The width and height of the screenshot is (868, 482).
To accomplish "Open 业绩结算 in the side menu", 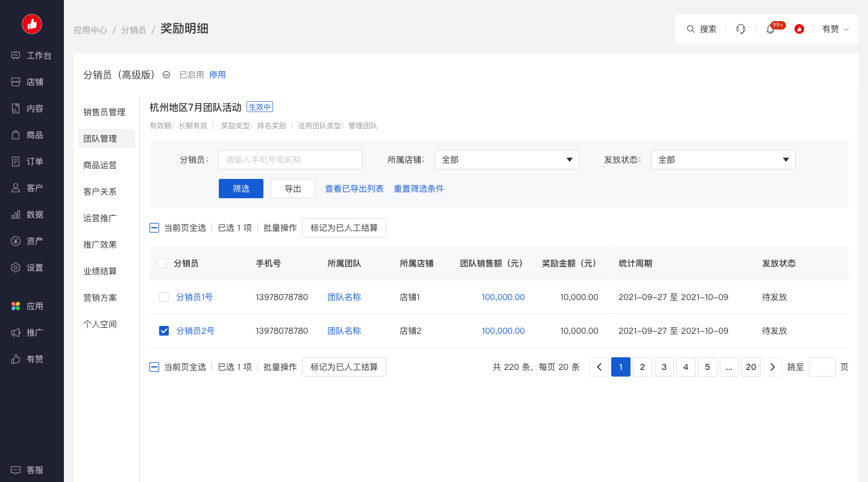I will pos(100,271).
